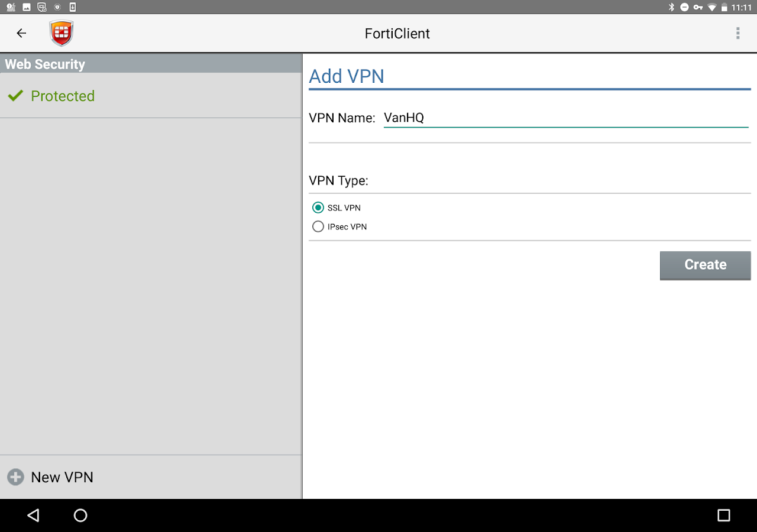Viewport: 757px width, 532px height.
Task: Select the SSL VPN radio option
Action: pos(337,207)
